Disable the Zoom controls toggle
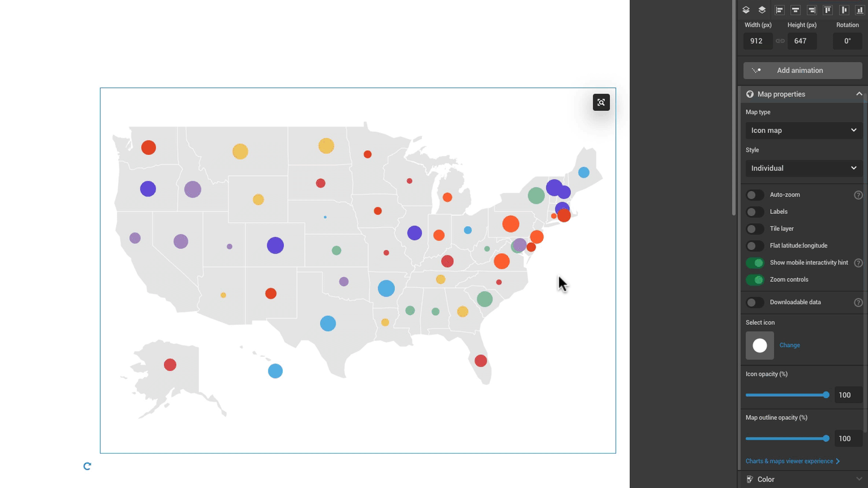 755,280
